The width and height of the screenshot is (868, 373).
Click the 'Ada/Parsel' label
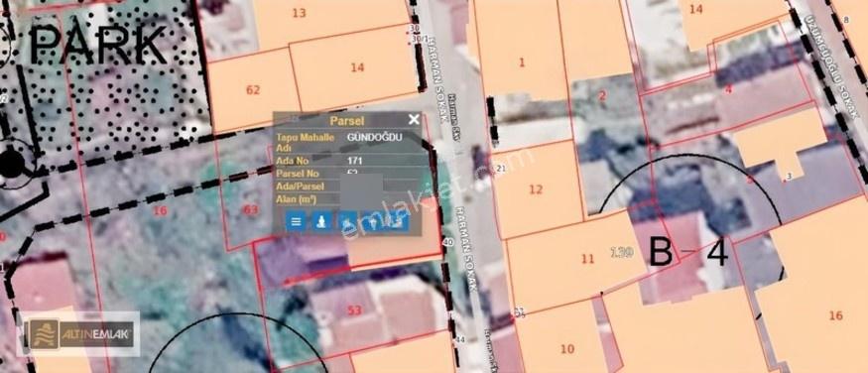tap(300, 186)
